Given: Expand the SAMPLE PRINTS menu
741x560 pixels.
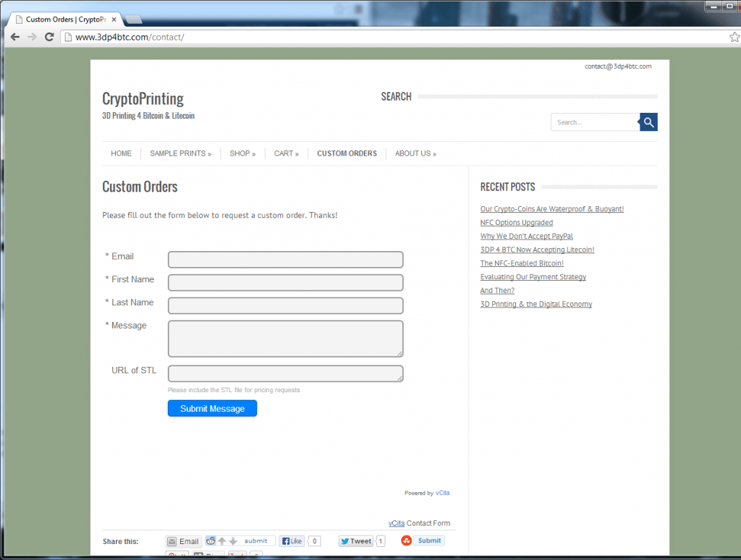Looking at the screenshot, I should tap(180, 153).
